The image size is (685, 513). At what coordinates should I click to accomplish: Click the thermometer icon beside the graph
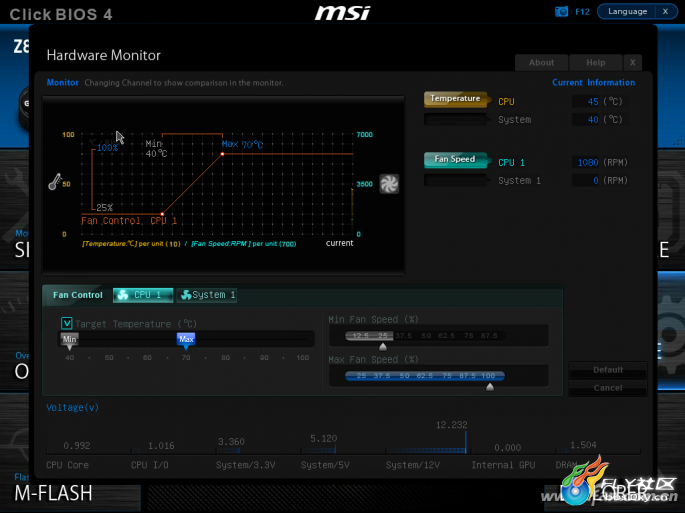coord(55,182)
